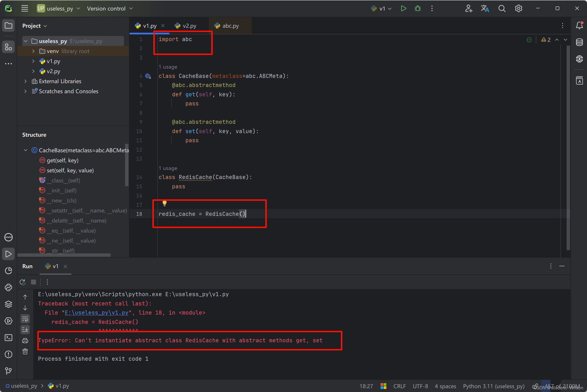
Task: Show more tool windows ellipsis in left bar
Action: point(9,64)
